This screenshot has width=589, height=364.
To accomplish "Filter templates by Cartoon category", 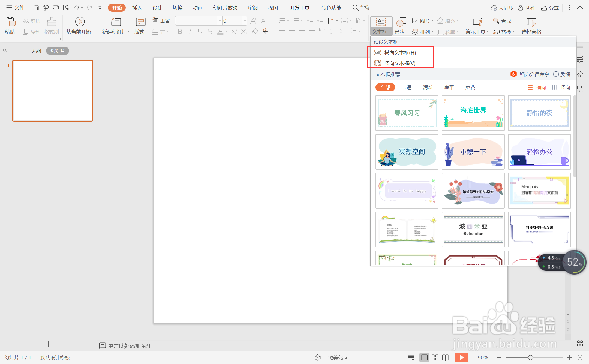I will (406, 87).
